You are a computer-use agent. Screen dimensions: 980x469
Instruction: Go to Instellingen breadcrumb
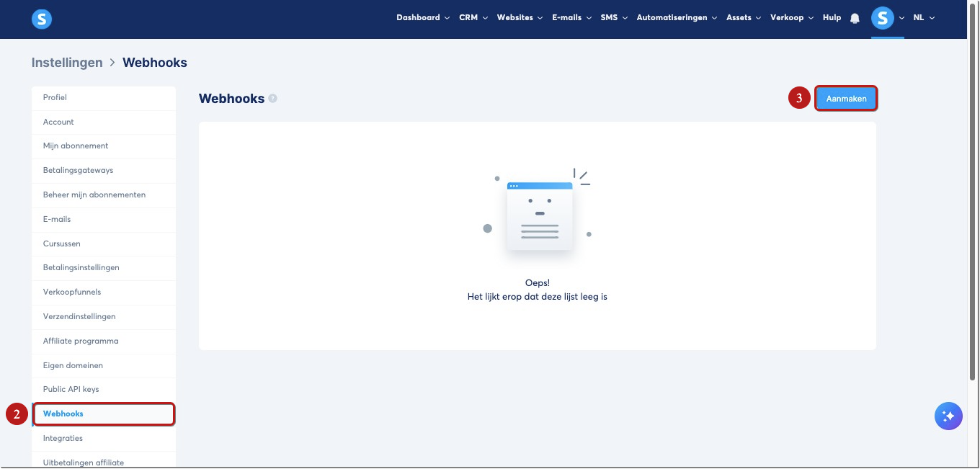tap(67, 63)
